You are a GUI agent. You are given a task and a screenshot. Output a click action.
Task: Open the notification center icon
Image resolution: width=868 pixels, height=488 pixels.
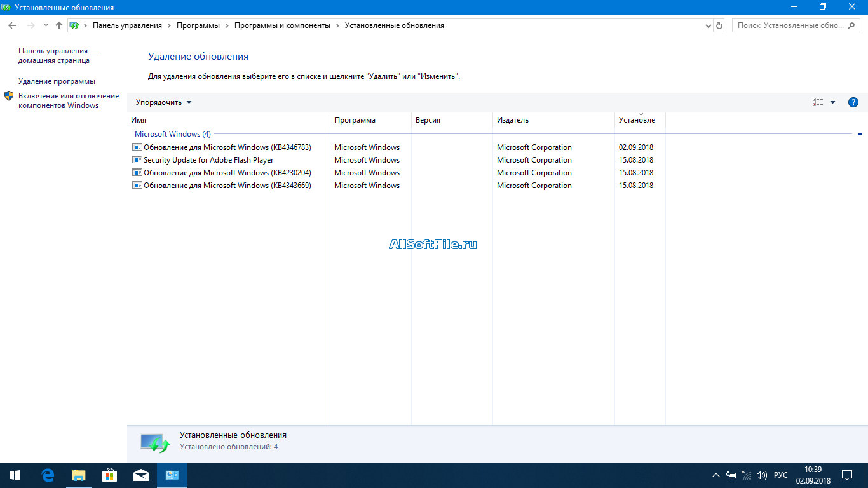click(x=847, y=475)
